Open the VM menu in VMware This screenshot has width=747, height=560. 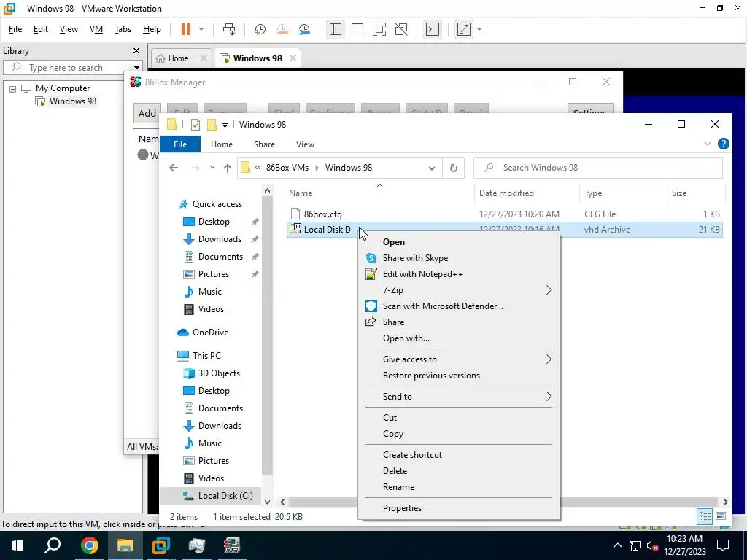click(96, 29)
